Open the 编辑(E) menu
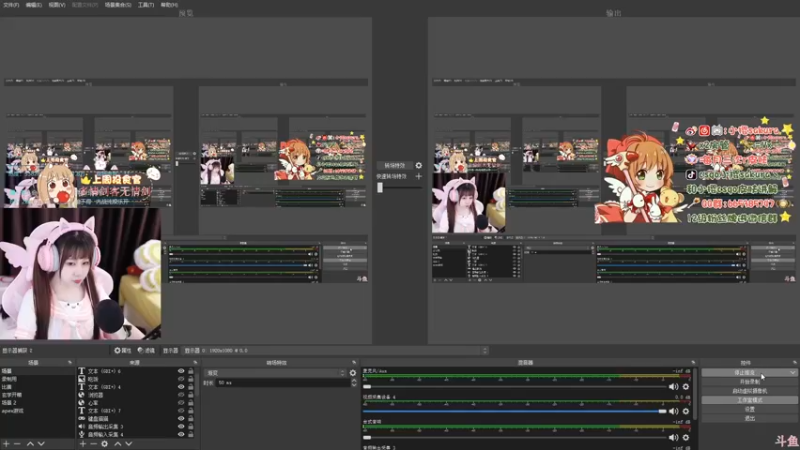Viewport: 800px width, 450px height. tap(34, 5)
